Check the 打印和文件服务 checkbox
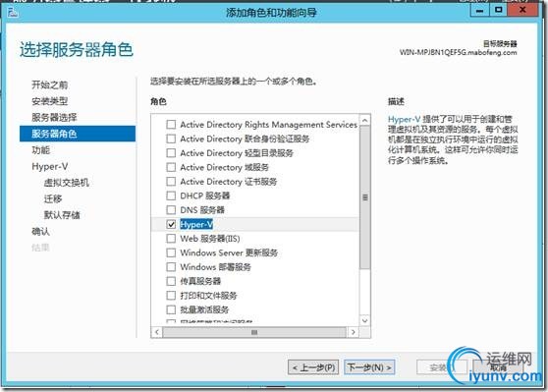Viewport: 548px width, 392px height. pyautogui.click(x=171, y=296)
